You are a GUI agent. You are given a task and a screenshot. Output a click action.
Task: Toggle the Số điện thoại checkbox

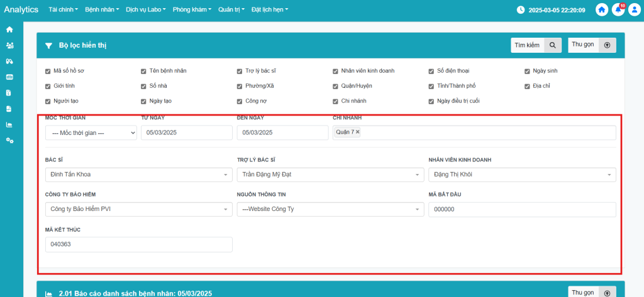point(431,71)
